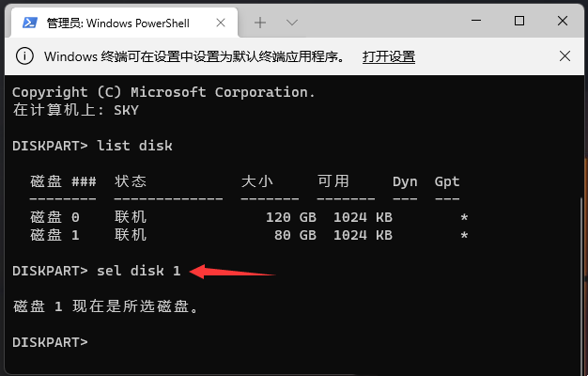Viewport: 588px width, 376px height.
Task: Open the 打开设置 link
Action: pyautogui.click(x=389, y=56)
